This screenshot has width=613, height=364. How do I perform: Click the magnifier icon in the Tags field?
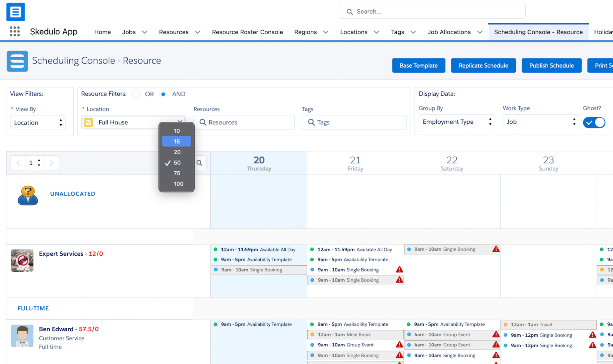[x=311, y=122]
